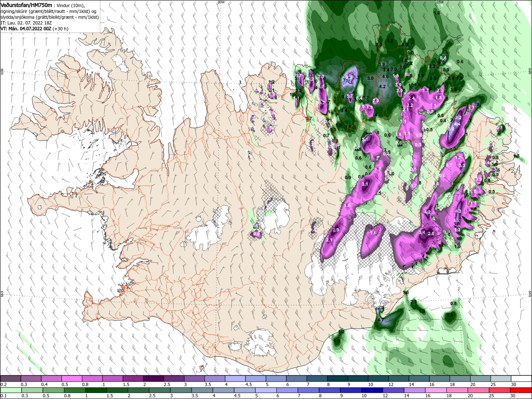
Task: Click the '30' label in the bottom legend row
Action: pyautogui.click(x=514, y=397)
